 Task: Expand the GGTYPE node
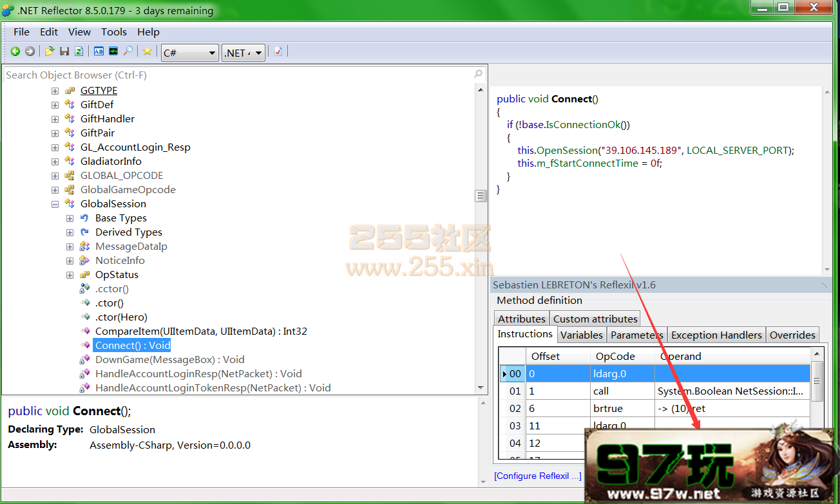(55, 91)
